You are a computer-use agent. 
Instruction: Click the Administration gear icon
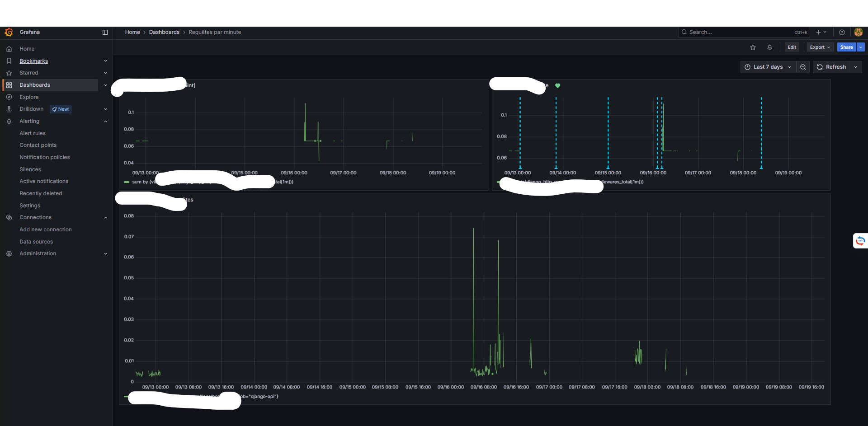coord(9,253)
